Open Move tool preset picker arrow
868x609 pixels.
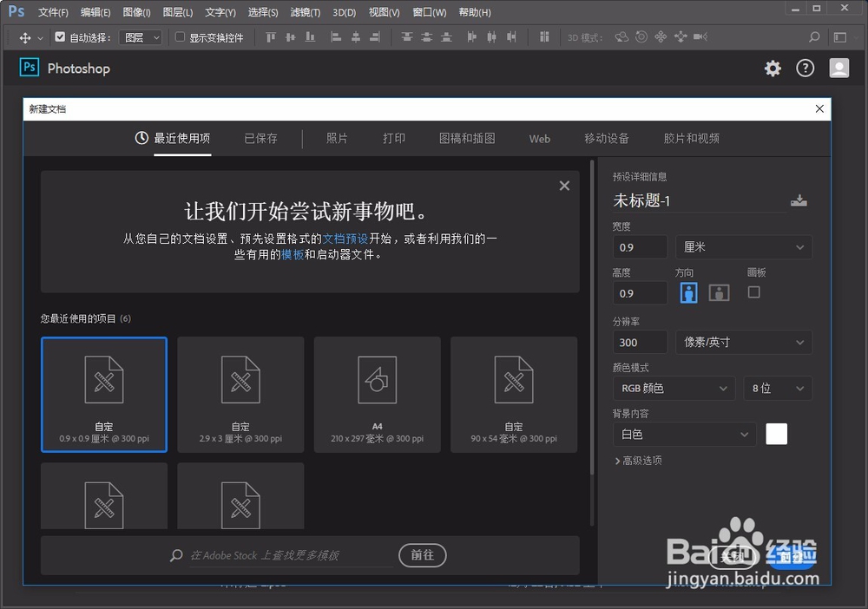tap(40, 38)
